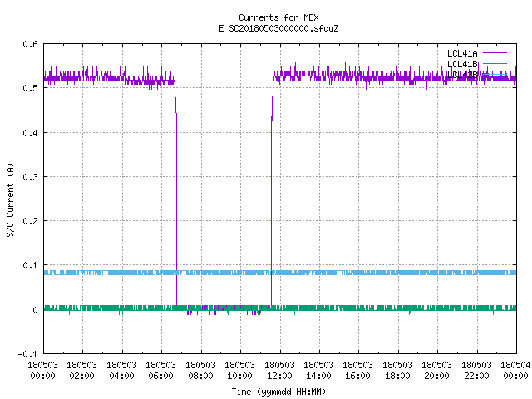532x399 pixels.
Task: Click the y-axis tick value 0.1
Action: (x=30, y=265)
